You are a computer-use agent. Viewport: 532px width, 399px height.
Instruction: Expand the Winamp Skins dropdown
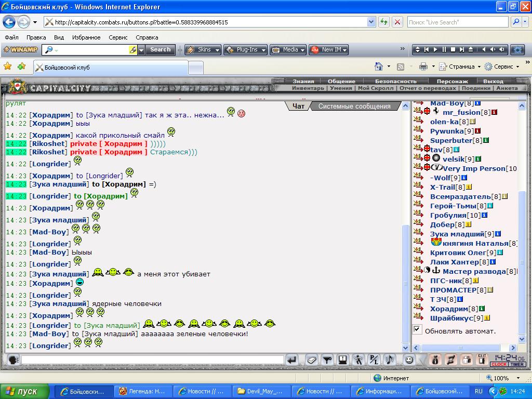(x=203, y=50)
